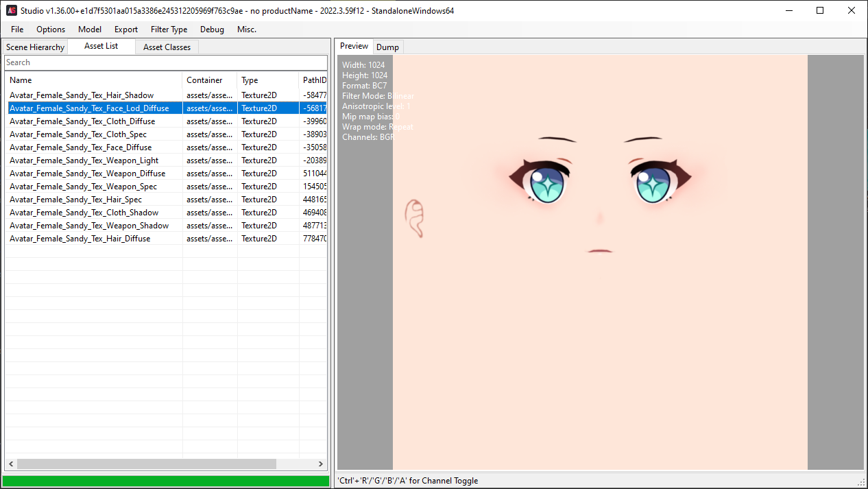Click the face texture preview image
The width and height of the screenshot is (868, 489).
[x=600, y=262]
